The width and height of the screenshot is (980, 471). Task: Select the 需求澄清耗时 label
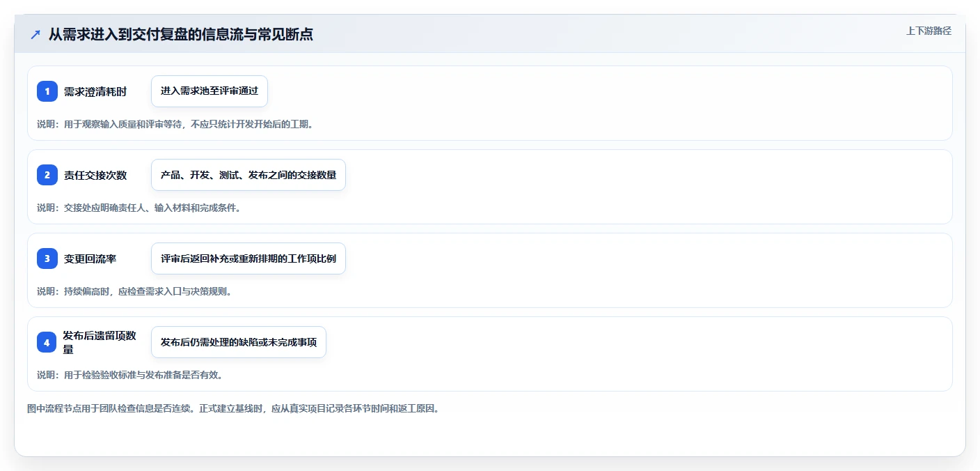click(x=95, y=91)
